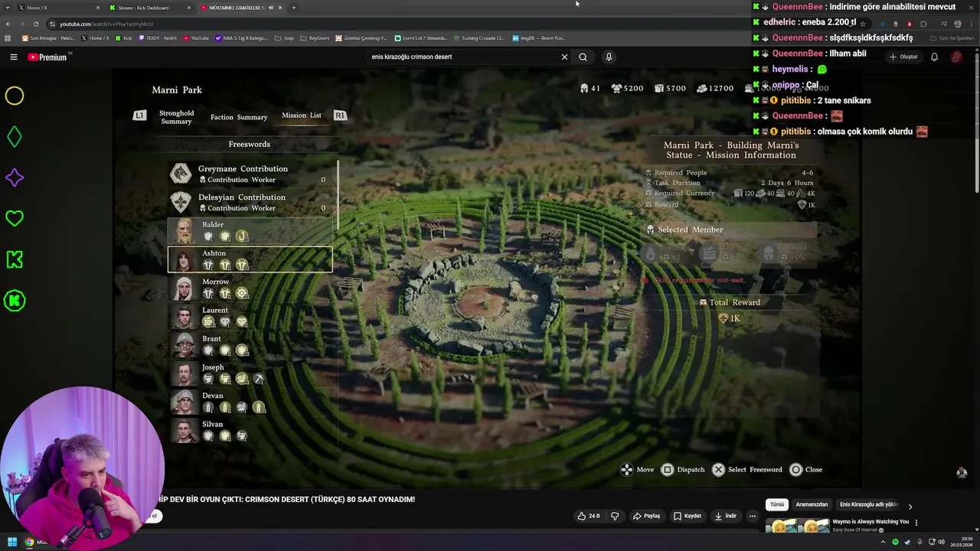Bookmark this page with the star icon
This screenshot has height=551, width=980.
[x=863, y=24]
